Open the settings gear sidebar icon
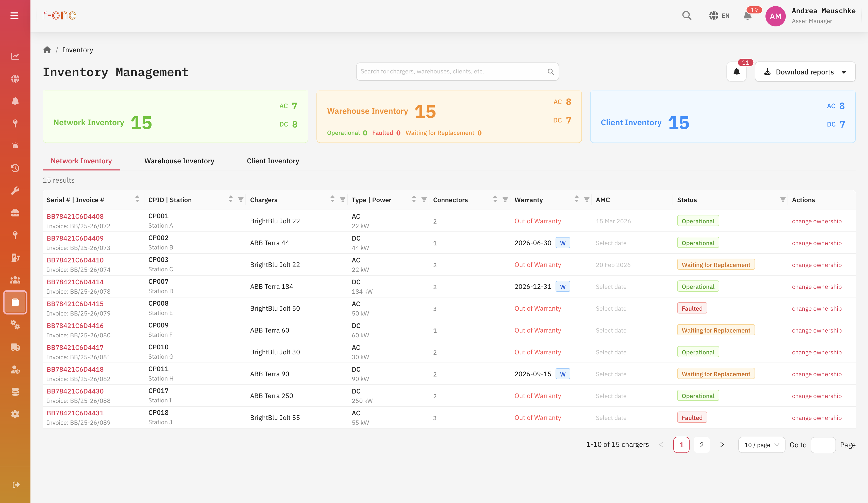This screenshot has height=503, width=868. pos(15,414)
